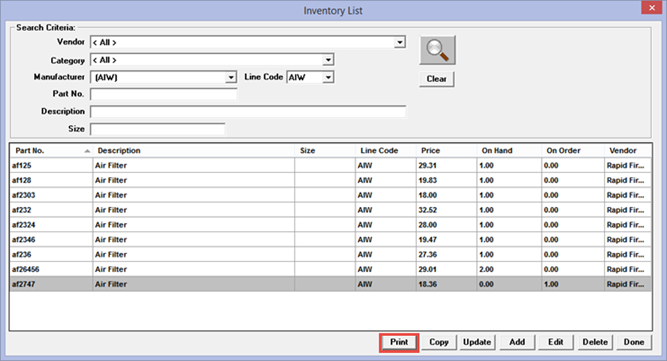The height and width of the screenshot is (361, 667).
Task: Edit the selected part
Action: point(556,342)
